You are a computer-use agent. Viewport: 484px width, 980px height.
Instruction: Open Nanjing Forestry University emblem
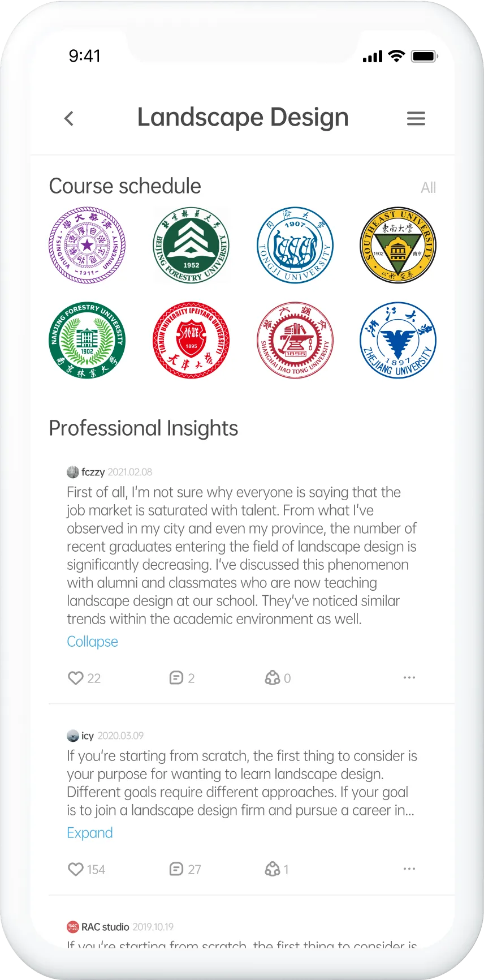(x=87, y=340)
